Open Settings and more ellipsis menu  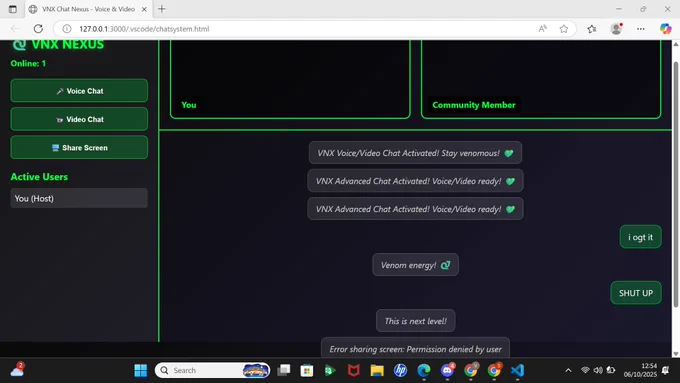[641, 29]
